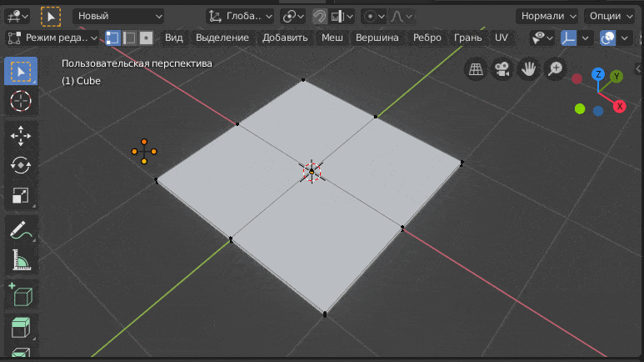Click the Y axis on navigation gizmo

(x=616, y=77)
